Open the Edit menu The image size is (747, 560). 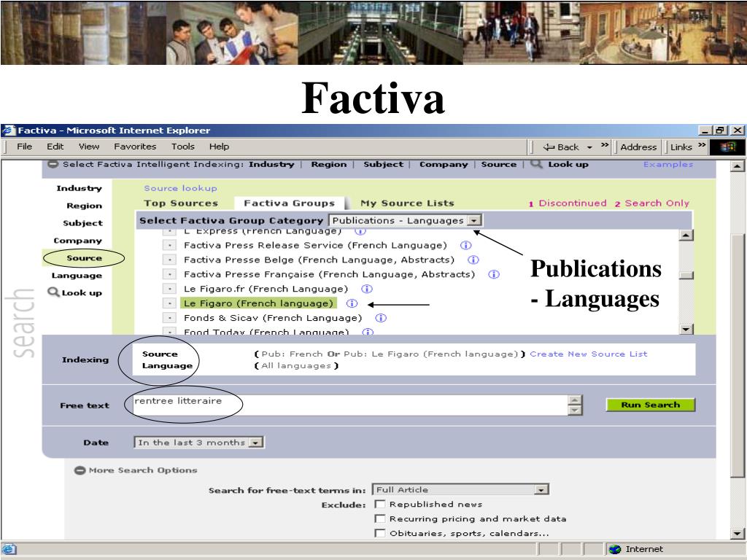55,147
